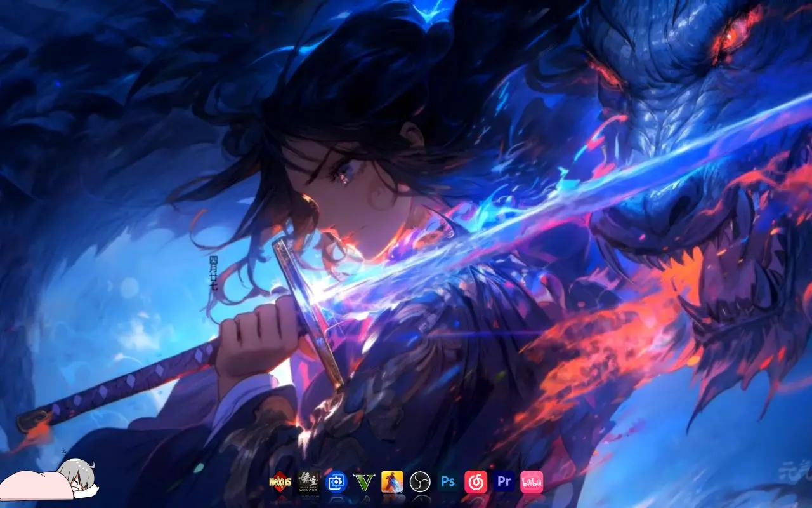Open the Battlefield game icon in dock
The image size is (812, 508).
[x=392, y=482]
